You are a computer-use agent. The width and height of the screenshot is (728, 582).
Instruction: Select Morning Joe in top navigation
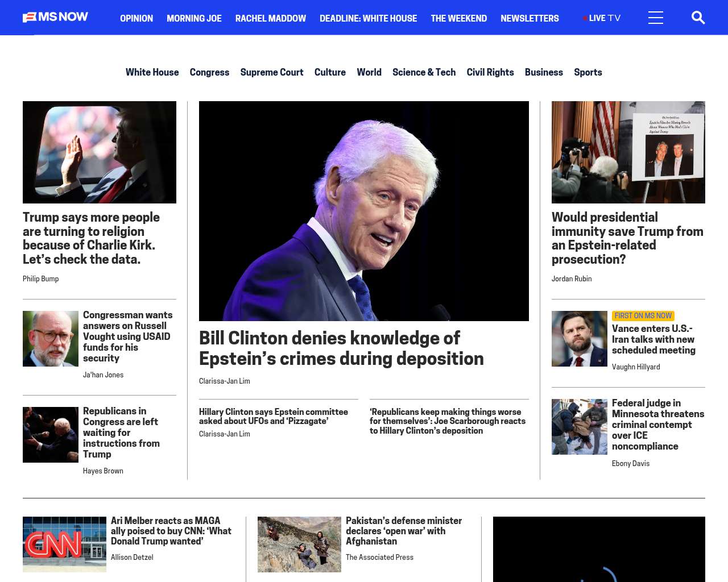point(194,18)
